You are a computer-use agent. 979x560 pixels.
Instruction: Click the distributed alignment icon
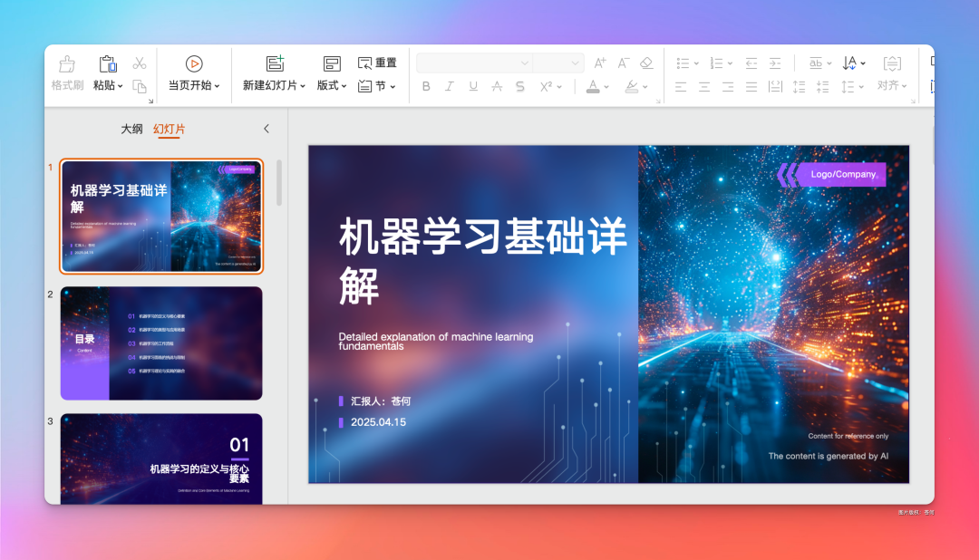coord(775,87)
